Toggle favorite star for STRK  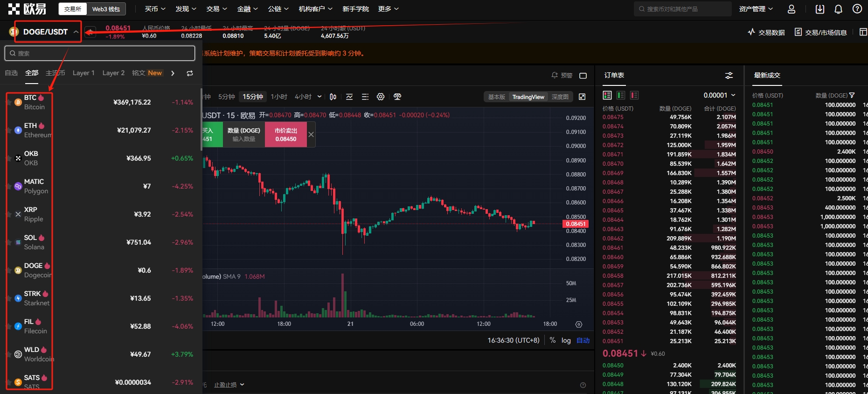point(8,298)
